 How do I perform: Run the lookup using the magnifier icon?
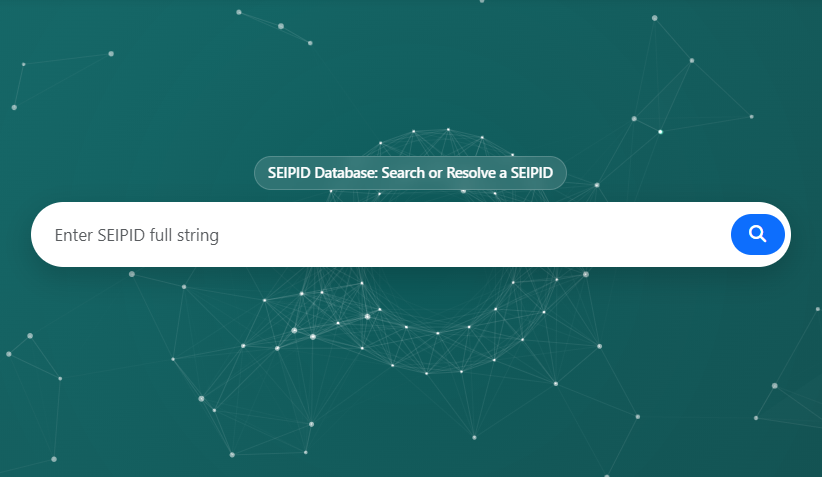tap(757, 234)
